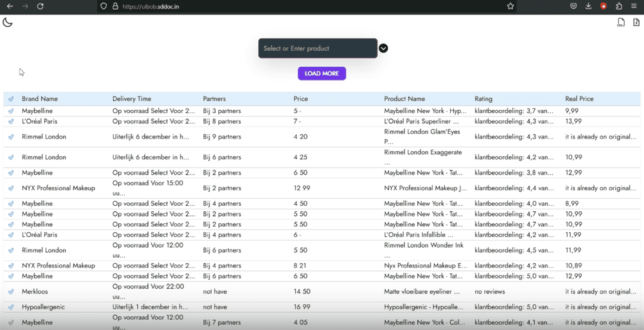Screen dimensions: 644x330
Task: Click the real price cell 8,99
Action: [572, 203]
